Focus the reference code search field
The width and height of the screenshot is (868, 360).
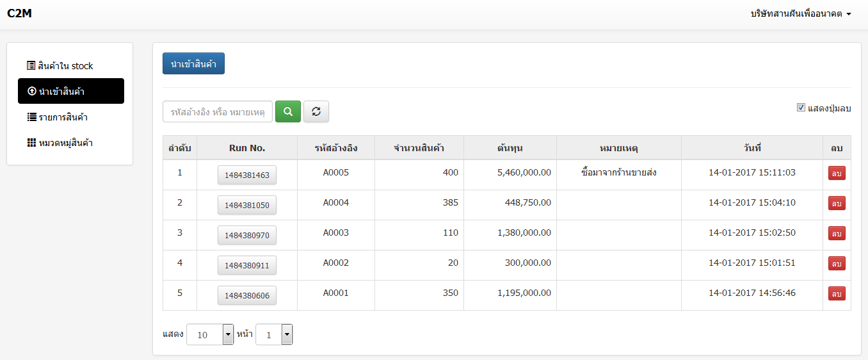point(218,111)
